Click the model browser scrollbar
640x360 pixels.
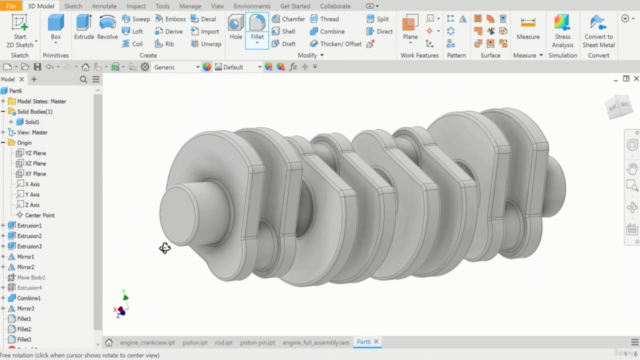(98, 212)
